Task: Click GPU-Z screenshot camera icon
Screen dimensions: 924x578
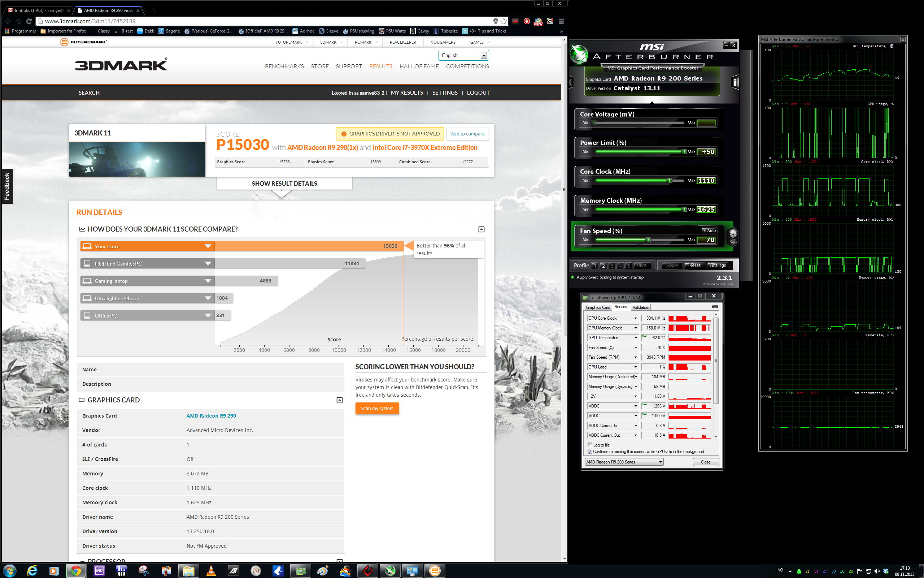Action: tap(715, 307)
